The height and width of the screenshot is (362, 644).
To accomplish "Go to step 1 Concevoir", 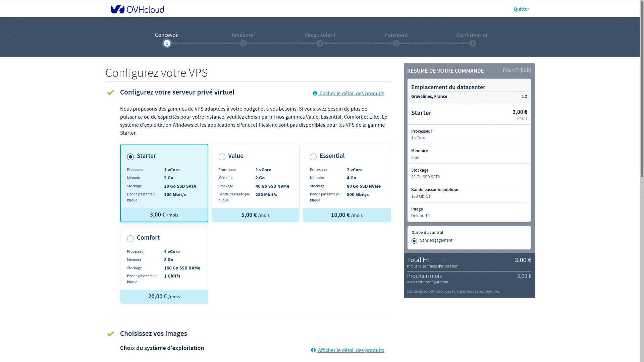I will [x=167, y=43].
